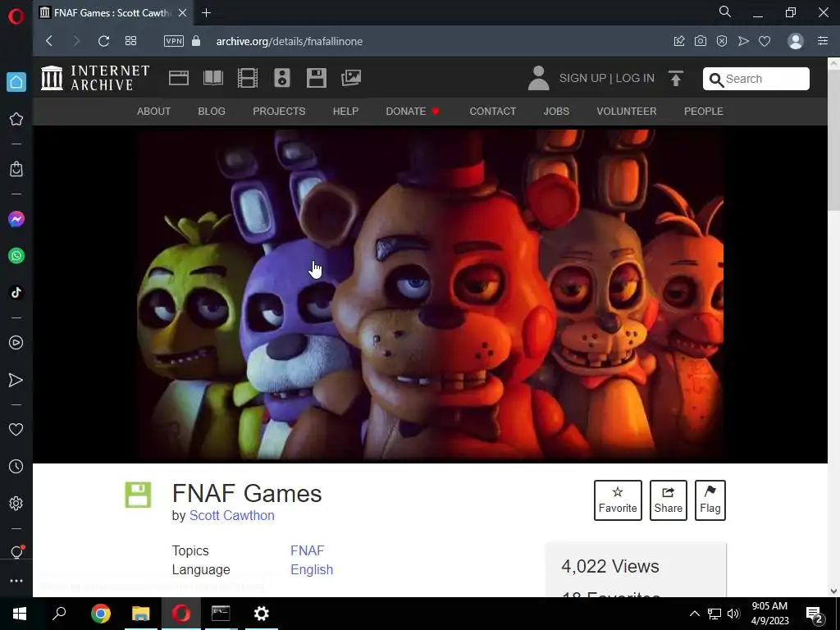Click the archive.org address bar

[x=290, y=41]
